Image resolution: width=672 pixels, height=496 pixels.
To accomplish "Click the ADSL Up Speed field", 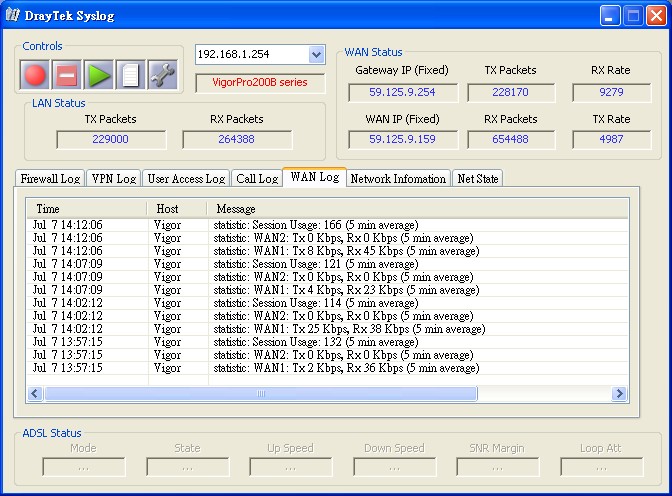I will click(x=291, y=467).
